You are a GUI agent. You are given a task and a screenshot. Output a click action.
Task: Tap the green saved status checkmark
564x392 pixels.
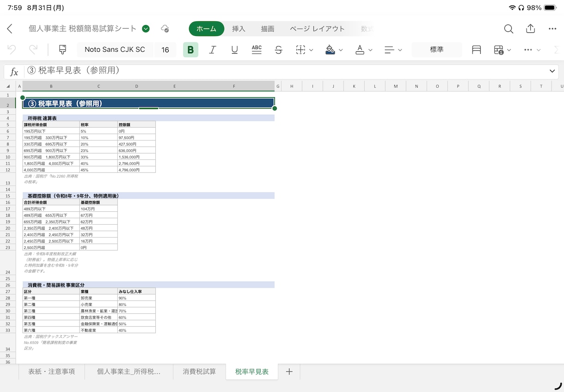coord(146,29)
